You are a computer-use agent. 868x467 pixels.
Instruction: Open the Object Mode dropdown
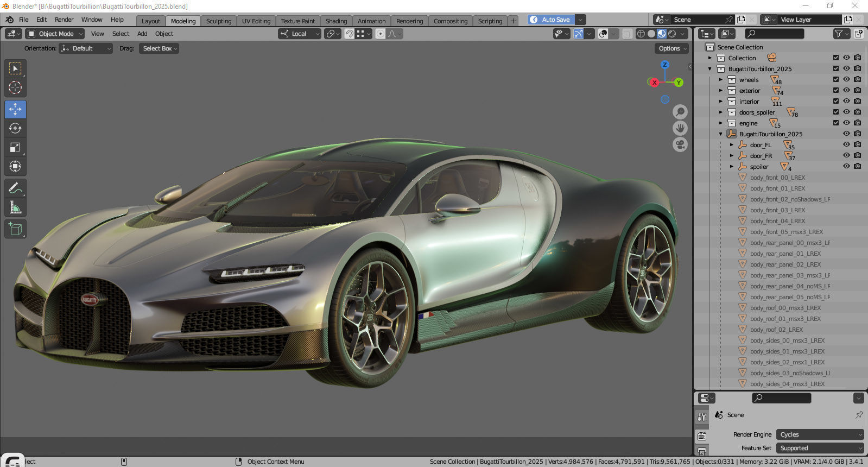pos(55,34)
